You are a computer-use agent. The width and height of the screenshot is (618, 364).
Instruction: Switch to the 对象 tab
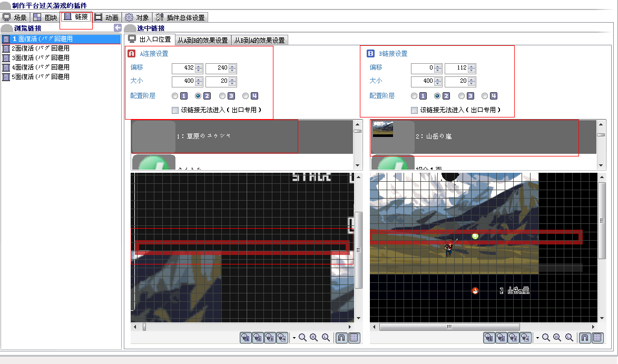pyautogui.click(x=137, y=17)
